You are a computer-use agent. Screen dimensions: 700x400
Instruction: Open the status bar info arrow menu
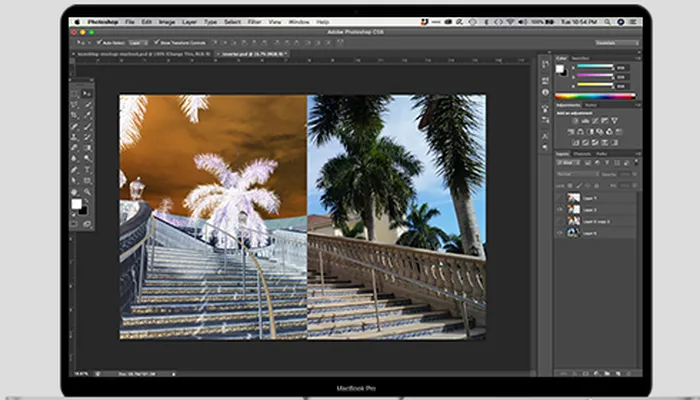point(174,374)
